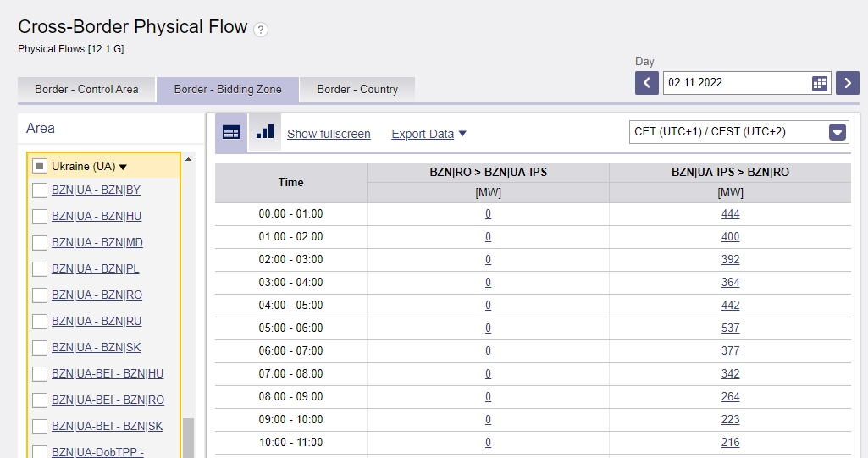The width and height of the screenshot is (868, 458).
Task: Go to next day arrow
Action: click(848, 84)
